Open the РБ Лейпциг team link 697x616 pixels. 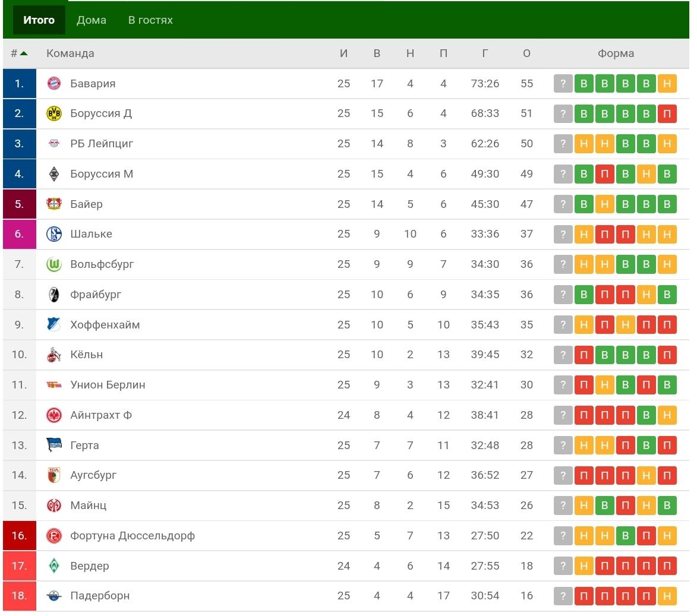[102, 144]
